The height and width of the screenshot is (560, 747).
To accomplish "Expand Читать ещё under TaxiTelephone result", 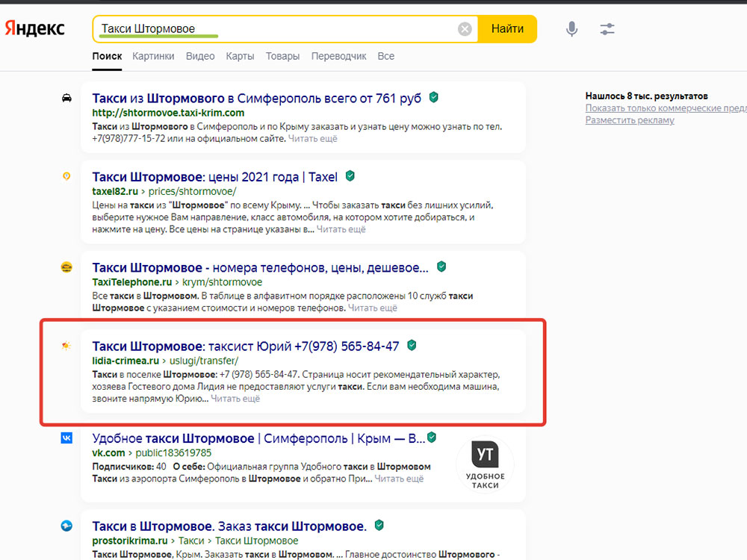I will pos(373,308).
